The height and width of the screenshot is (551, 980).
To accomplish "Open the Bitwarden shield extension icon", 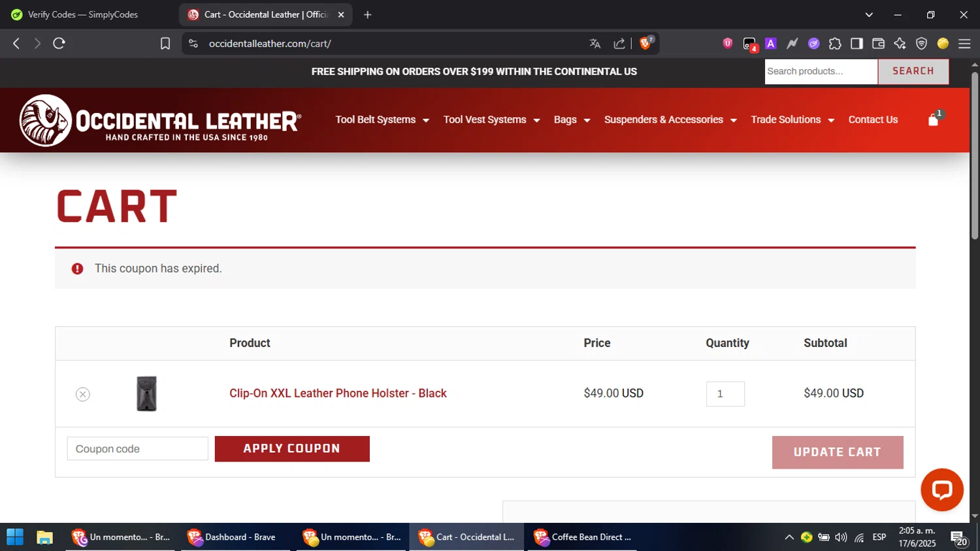I will pos(728,43).
